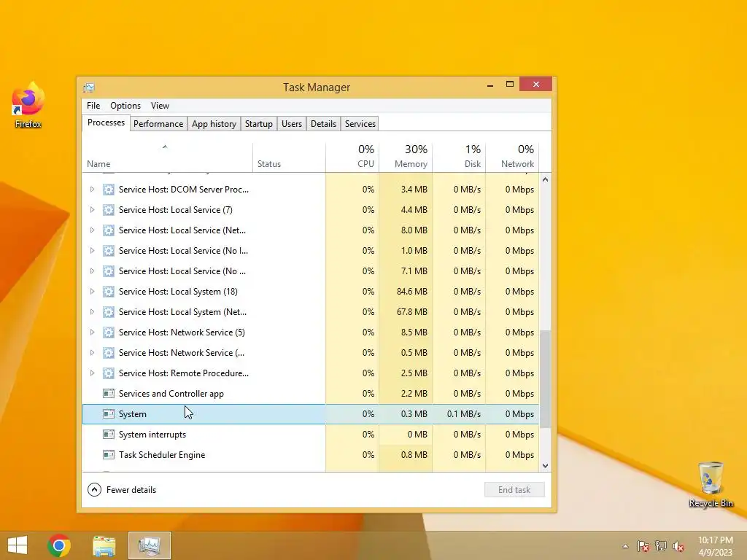Collapse view with Fewer details
Image resolution: width=747 pixels, height=560 pixels.
pos(122,490)
